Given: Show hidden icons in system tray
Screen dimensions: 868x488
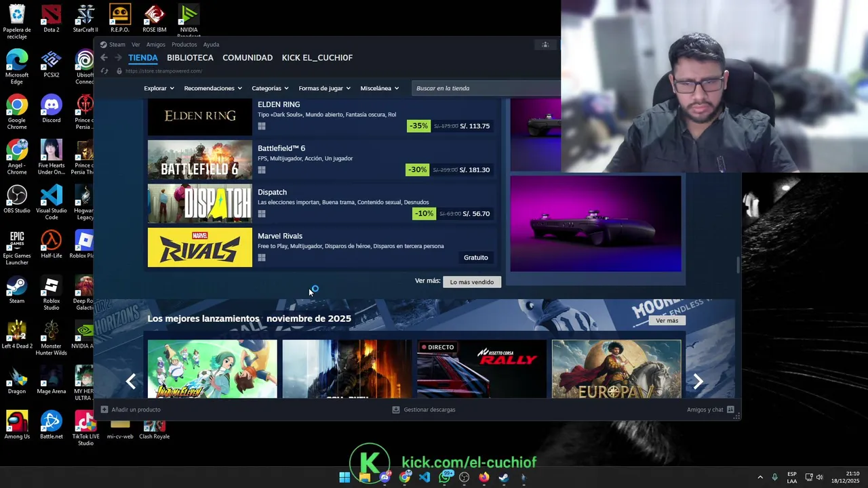Looking at the screenshot, I should pos(760,477).
